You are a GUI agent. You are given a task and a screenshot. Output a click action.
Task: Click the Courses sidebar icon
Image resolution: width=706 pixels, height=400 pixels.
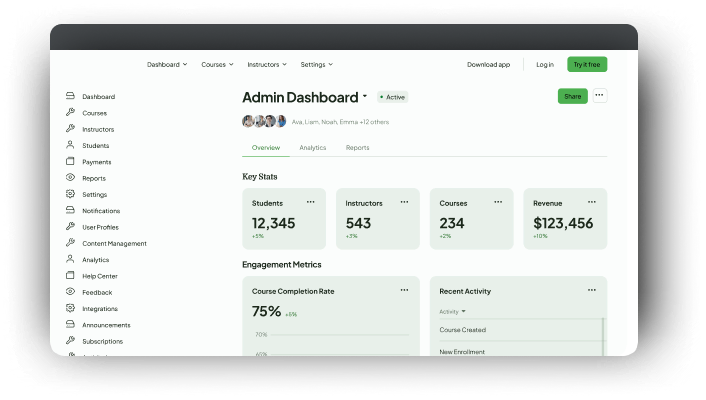click(x=70, y=112)
